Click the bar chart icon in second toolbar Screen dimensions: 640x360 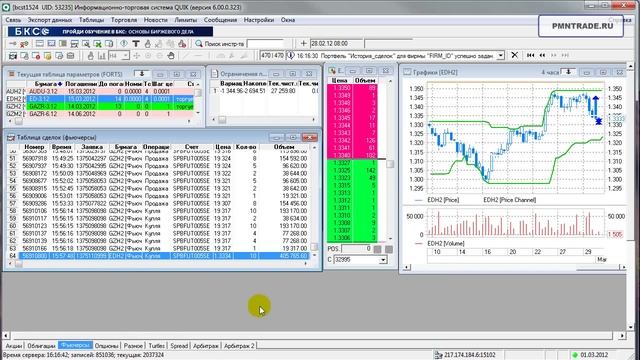click(102, 56)
